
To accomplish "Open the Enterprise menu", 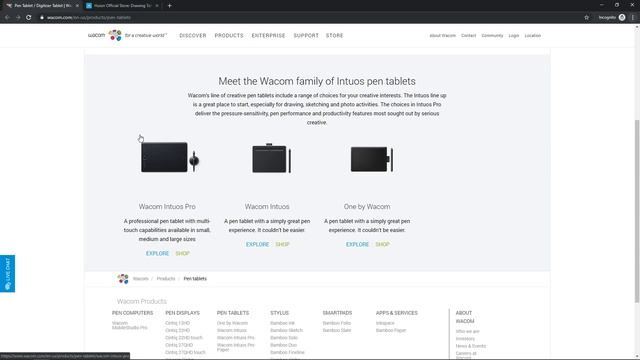I will pos(269,36).
